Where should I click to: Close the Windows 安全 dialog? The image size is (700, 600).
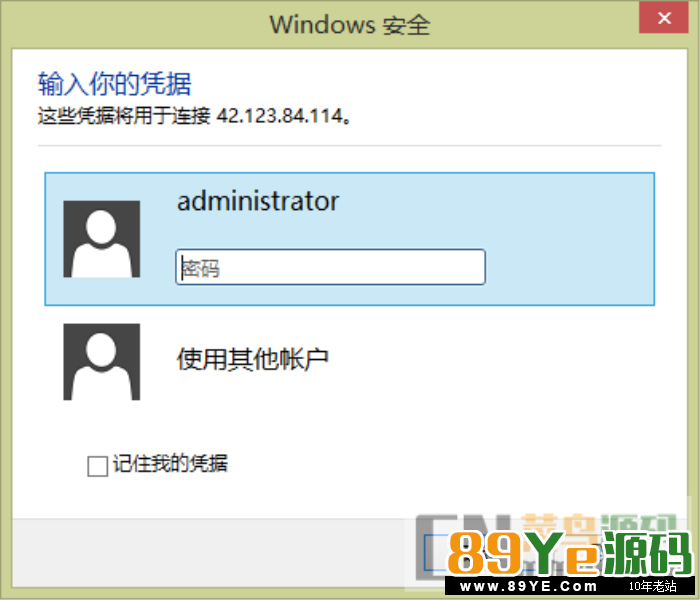coord(664,18)
